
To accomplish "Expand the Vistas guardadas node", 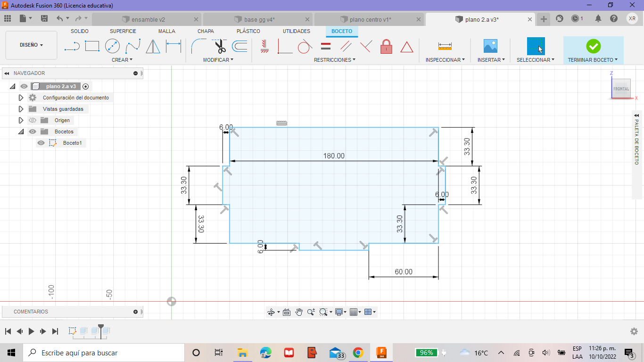I will 21,109.
